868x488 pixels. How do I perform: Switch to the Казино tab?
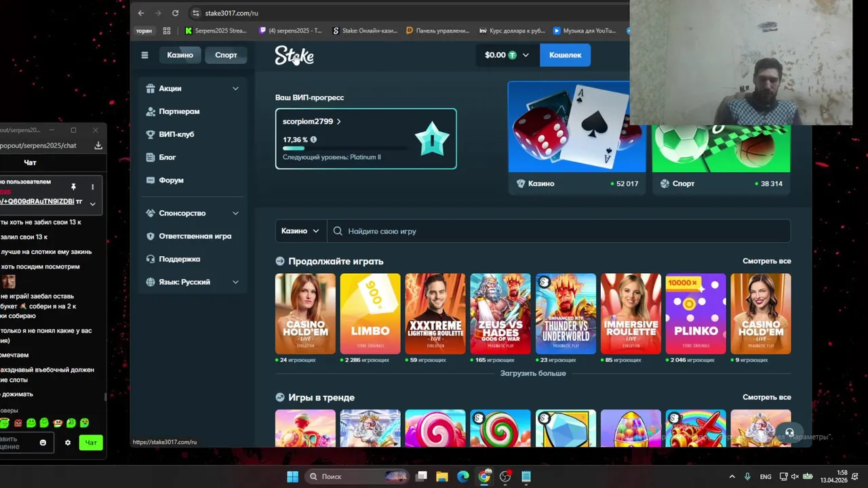(x=180, y=55)
